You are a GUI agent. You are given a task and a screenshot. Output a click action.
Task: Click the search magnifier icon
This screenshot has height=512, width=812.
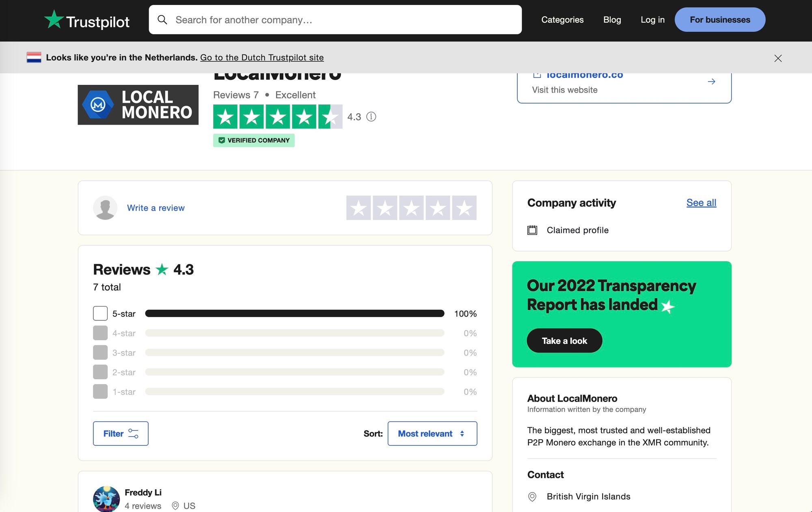[162, 19]
